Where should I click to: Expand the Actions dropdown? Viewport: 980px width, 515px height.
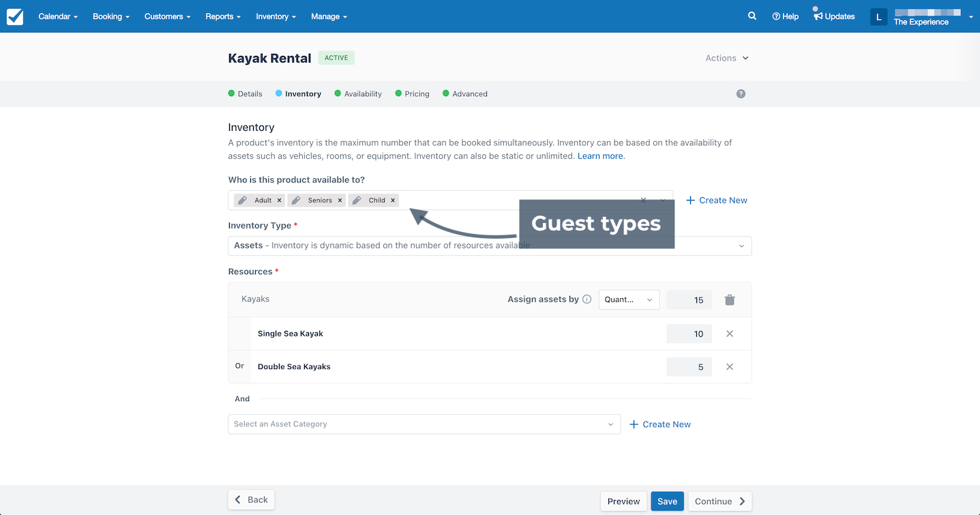[x=727, y=58]
